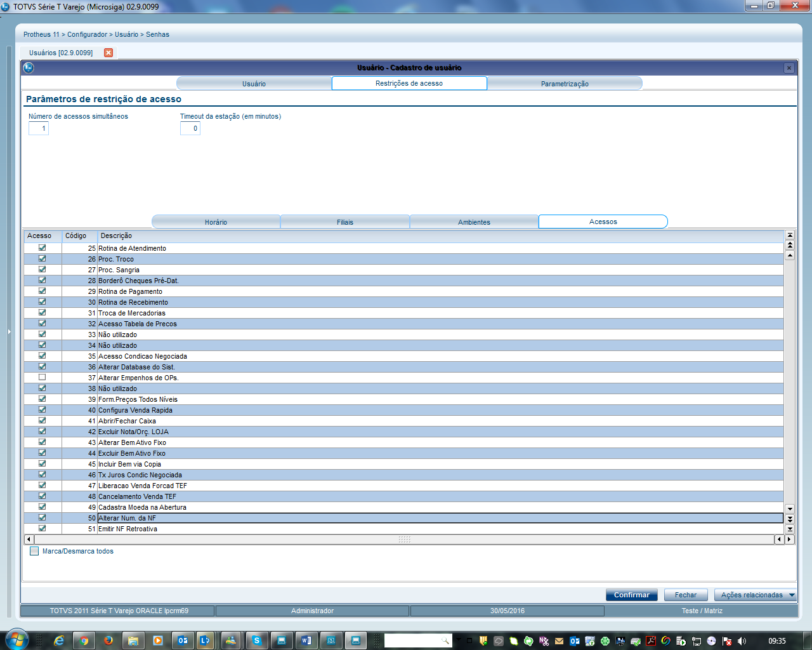Screen dimensions: 812x650
Task: Click the Confirmar button
Action: point(632,595)
